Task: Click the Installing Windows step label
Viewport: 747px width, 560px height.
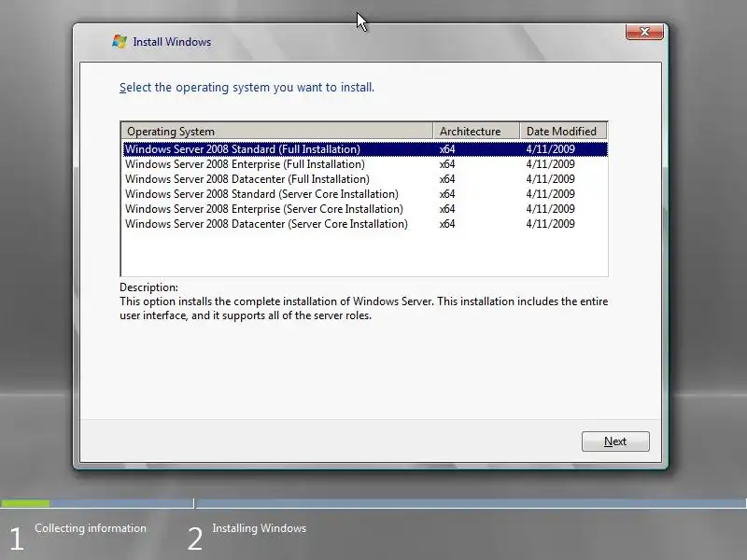Action: [x=260, y=528]
